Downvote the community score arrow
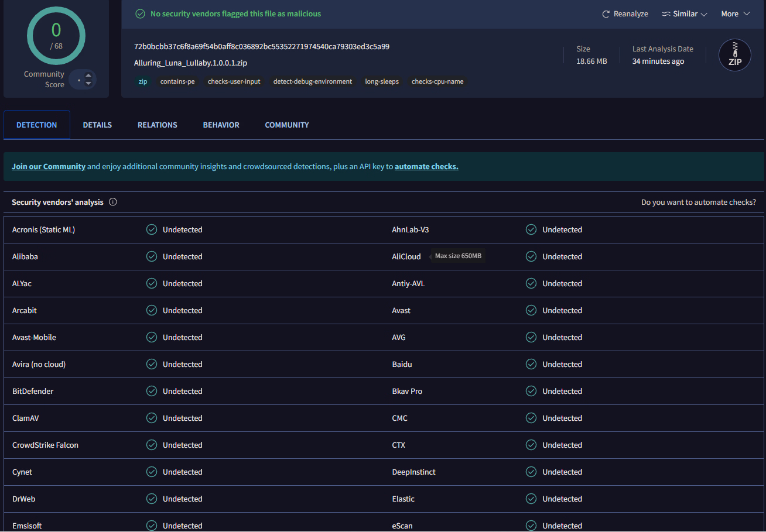 pos(88,83)
